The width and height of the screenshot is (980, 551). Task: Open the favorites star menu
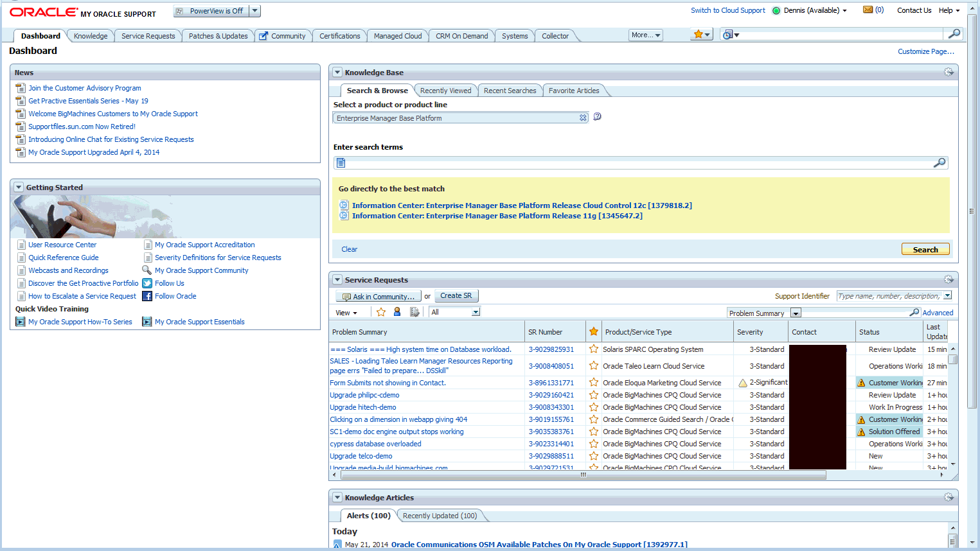click(x=701, y=34)
